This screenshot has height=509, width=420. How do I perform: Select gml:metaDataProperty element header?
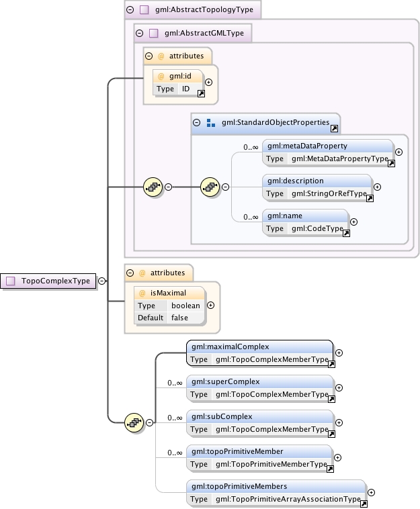click(x=327, y=146)
